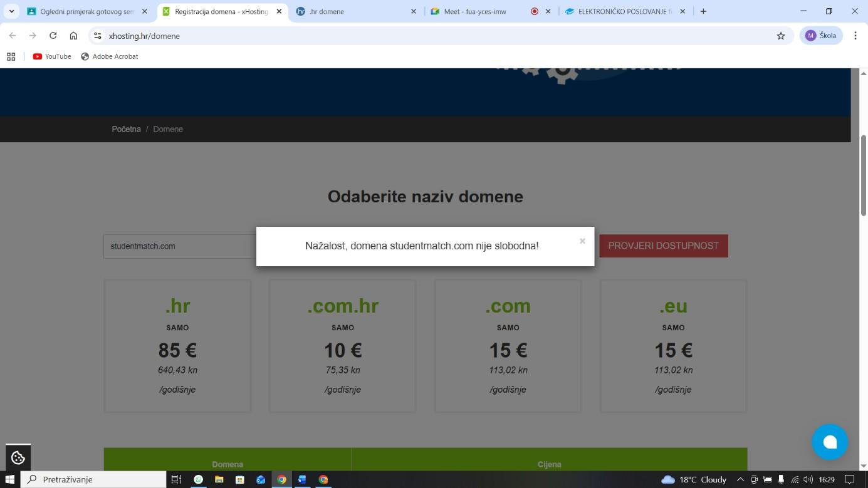This screenshot has width=868, height=488.
Task: Go forward to next page
Action: pos(33,36)
